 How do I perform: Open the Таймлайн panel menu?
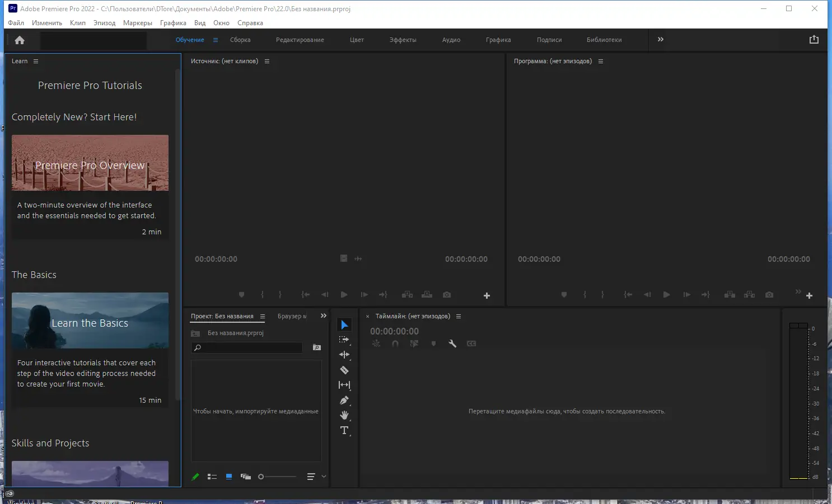[x=459, y=316]
